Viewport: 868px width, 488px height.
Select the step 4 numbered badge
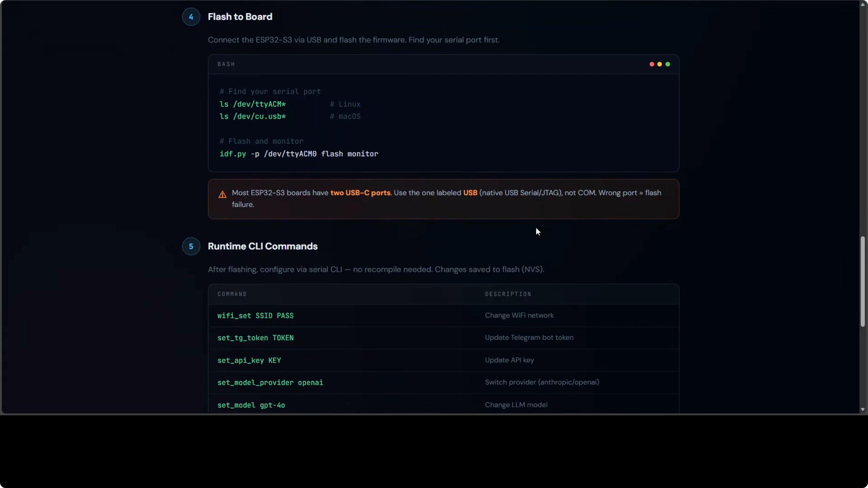pos(191,17)
